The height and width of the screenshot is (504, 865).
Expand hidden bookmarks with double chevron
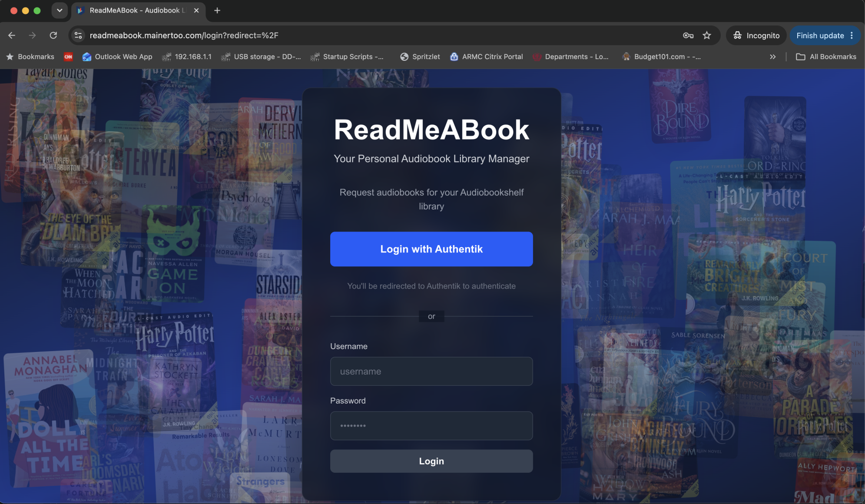[772, 56]
